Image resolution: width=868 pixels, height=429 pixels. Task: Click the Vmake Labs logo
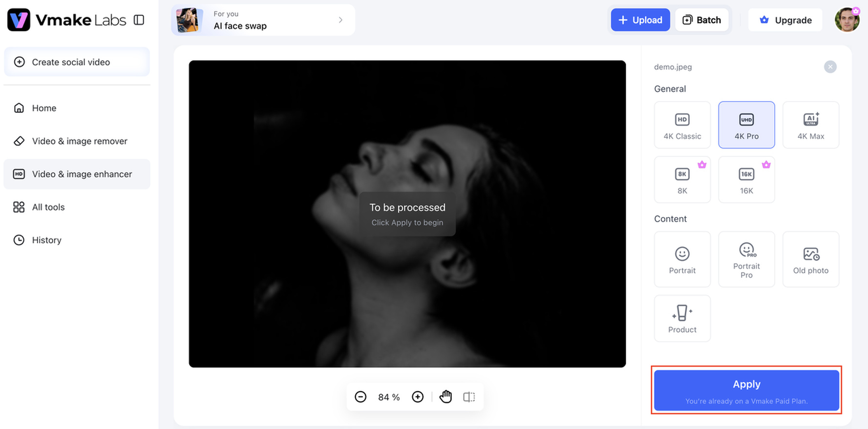(66, 20)
